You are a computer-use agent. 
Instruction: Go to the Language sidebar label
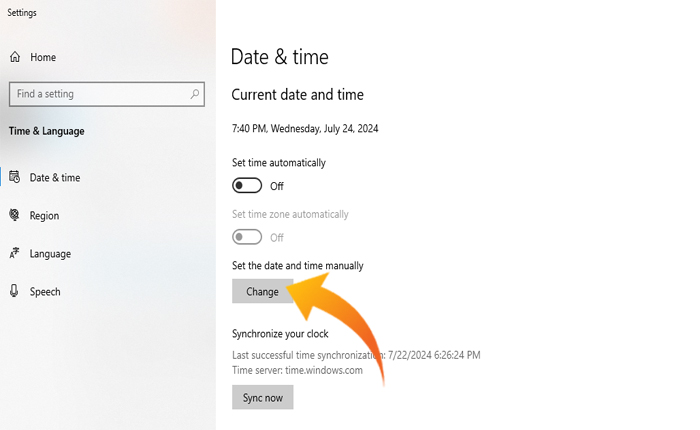point(50,254)
